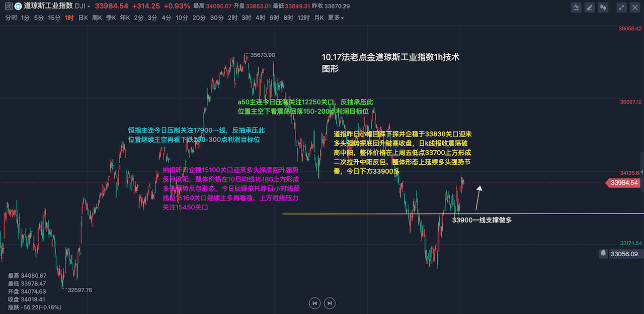Select the chart title annotation 10.17法老点金

(391, 63)
